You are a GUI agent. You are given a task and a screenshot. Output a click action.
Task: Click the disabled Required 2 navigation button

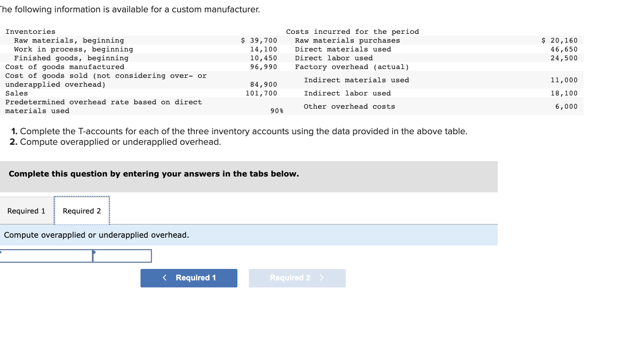(297, 278)
